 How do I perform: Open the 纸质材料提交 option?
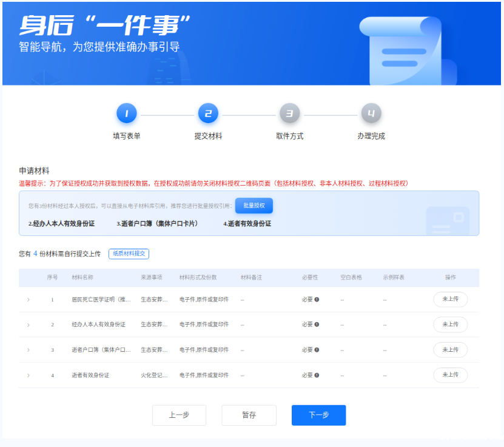click(x=129, y=254)
